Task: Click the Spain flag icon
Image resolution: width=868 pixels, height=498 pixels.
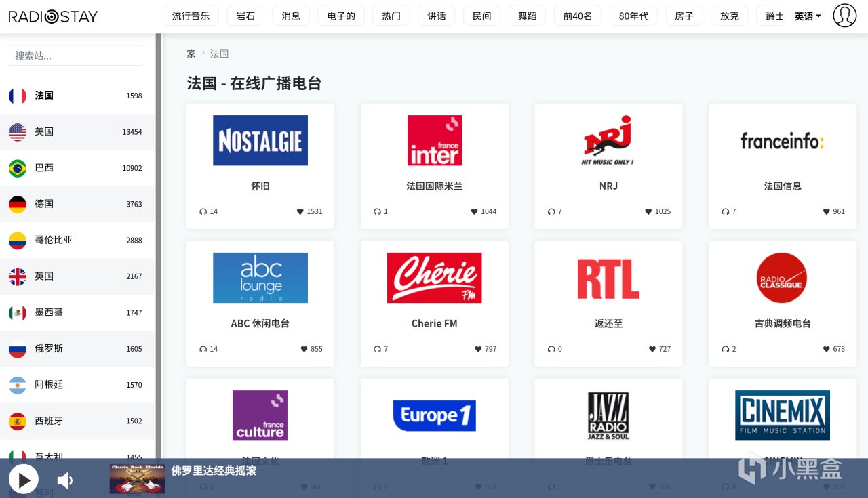Action: [x=18, y=421]
